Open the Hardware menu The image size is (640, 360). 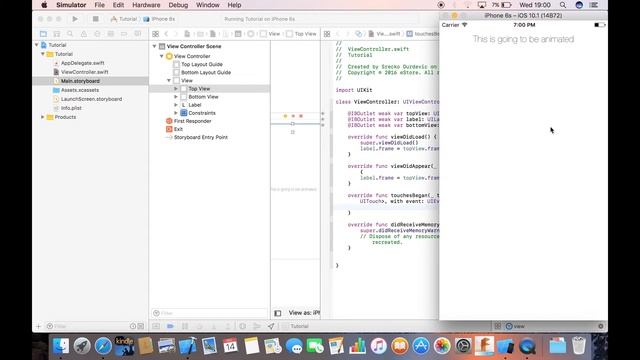point(146,5)
